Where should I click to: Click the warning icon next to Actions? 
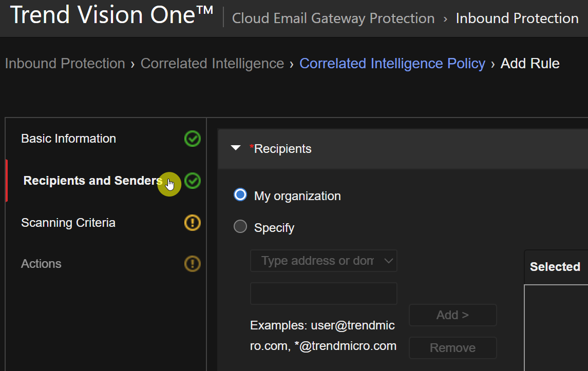pos(193,264)
